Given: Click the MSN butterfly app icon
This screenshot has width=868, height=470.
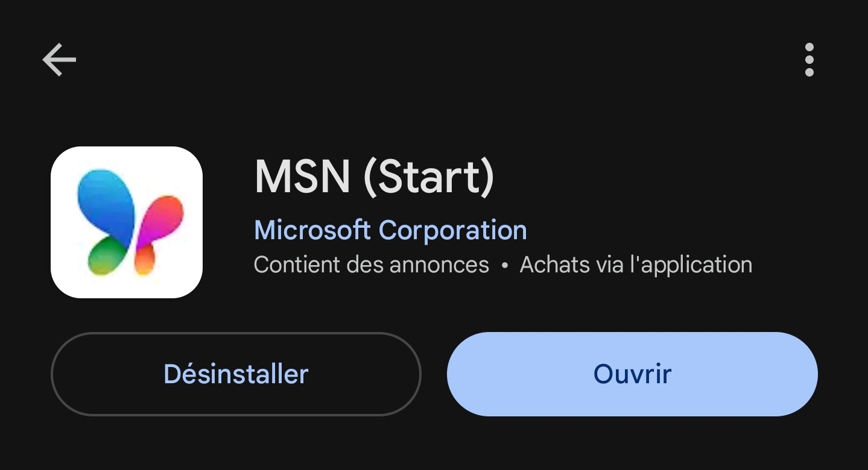Looking at the screenshot, I should point(127,222).
